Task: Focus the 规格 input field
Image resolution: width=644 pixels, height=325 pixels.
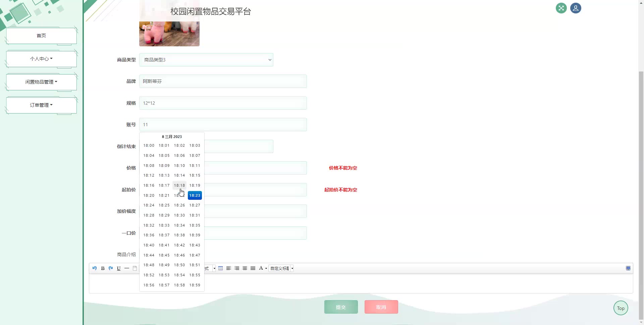Action: (223, 103)
